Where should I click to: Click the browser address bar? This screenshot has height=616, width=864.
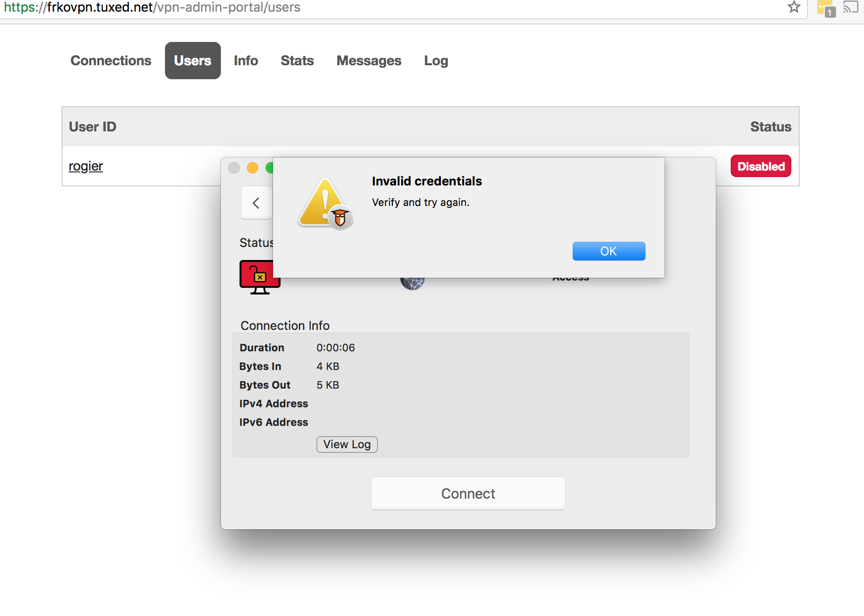[186, 7]
